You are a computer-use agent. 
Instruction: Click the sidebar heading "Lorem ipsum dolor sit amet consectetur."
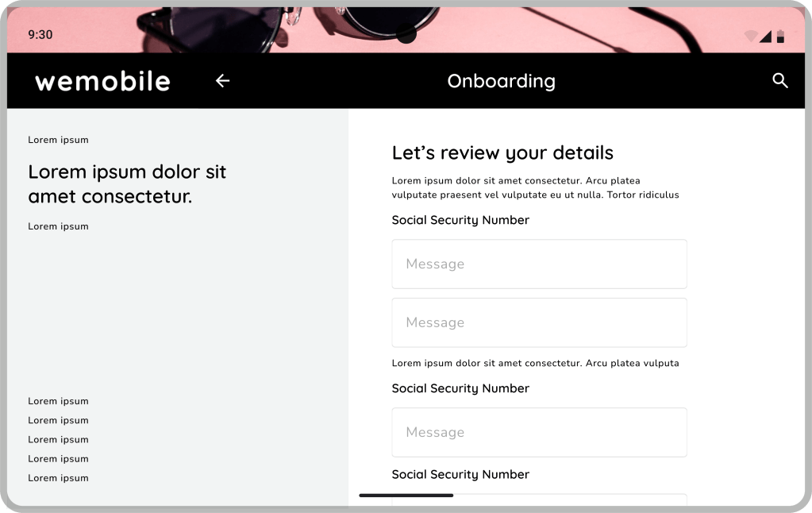(127, 183)
